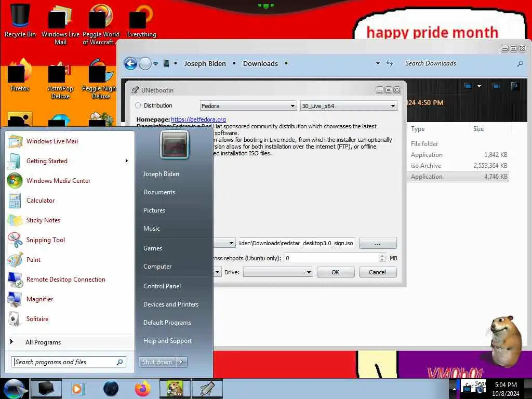This screenshot has width=532, height=399.
Task: Open the hamster Box taskbar icon
Action: pos(175,389)
